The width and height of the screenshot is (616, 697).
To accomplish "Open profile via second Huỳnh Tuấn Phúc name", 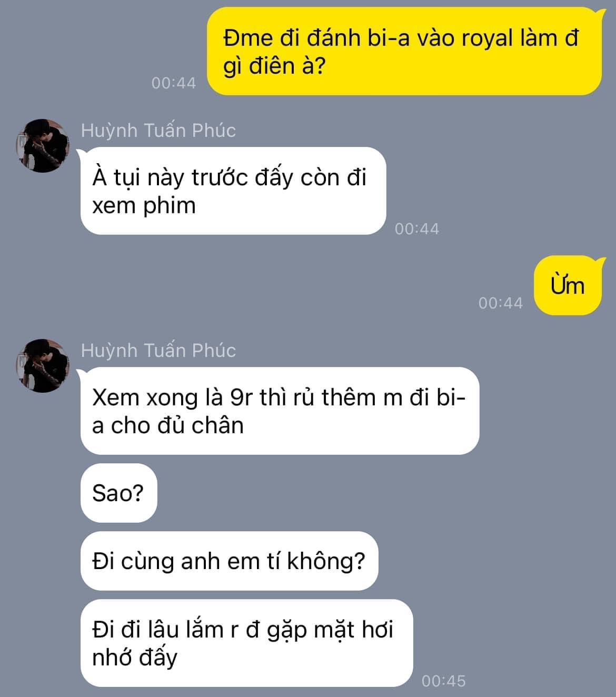I will [158, 350].
